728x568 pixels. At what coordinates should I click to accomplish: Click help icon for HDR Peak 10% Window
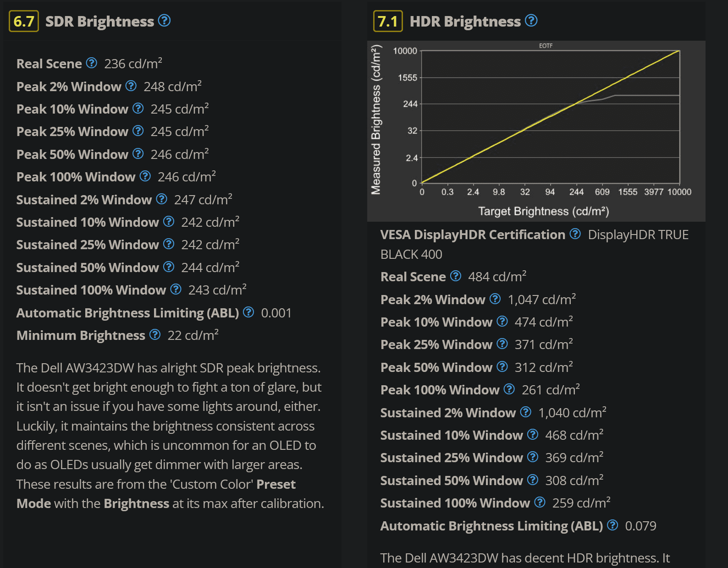point(502,321)
